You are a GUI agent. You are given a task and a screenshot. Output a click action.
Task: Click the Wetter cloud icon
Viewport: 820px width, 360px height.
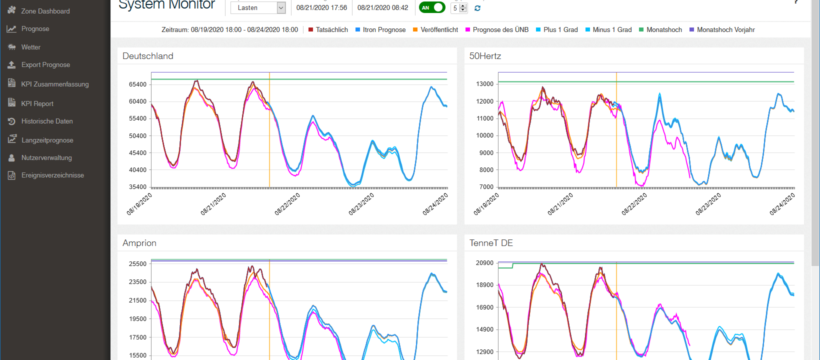point(11,47)
